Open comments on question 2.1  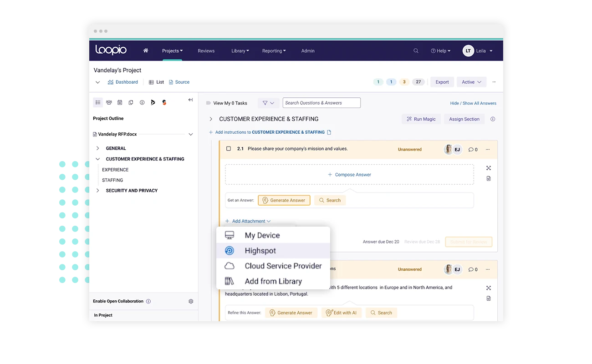(473, 149)
